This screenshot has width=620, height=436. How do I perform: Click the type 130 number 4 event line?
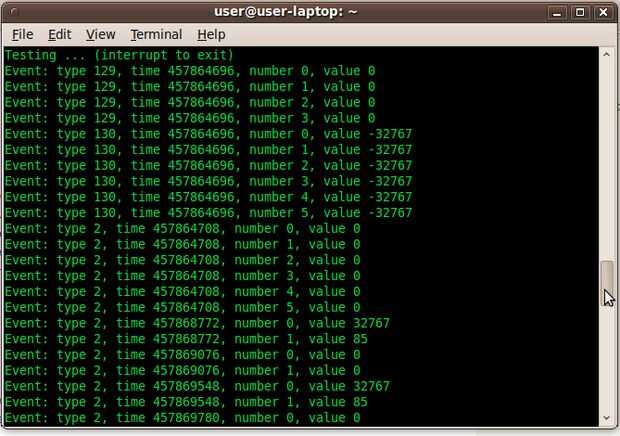click(x=208, y=197)
